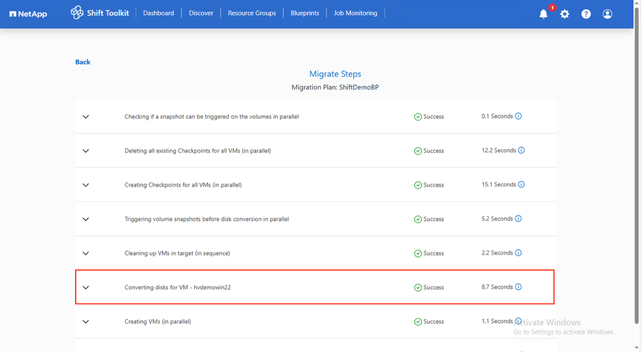Open the user profile icon

(607, 14)
